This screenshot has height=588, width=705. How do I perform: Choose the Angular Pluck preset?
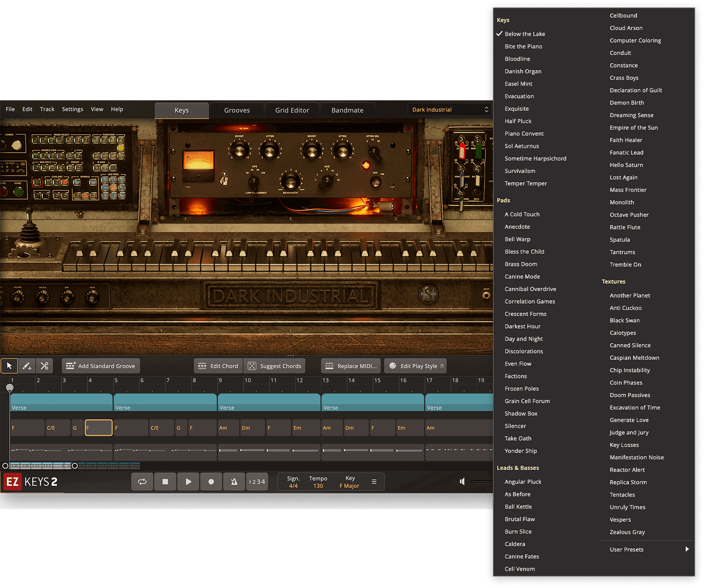(x=523, y=482)
